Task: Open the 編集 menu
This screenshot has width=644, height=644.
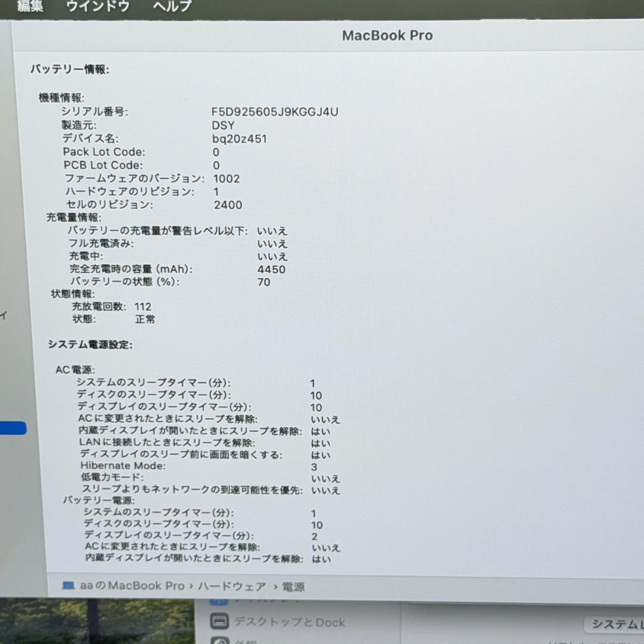Action: click(x=30, y=7)
